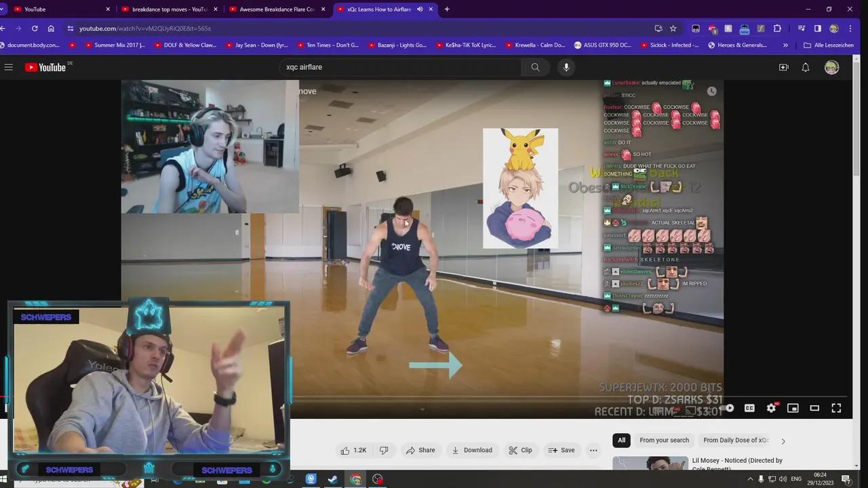Open player settings gear
Image resolution: width=868 pixels, height=488 pixels.
[x=771, y=408]
